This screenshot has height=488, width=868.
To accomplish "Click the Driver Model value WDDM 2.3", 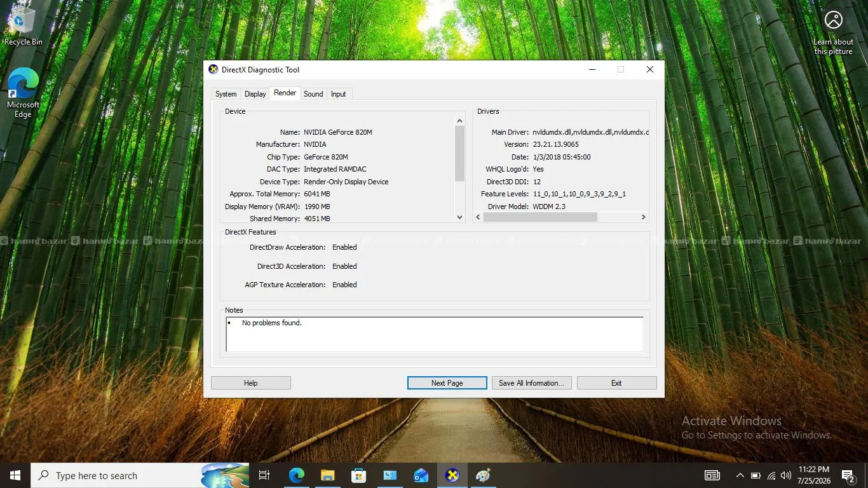I will pyautogui.click(x=549, y=207).
